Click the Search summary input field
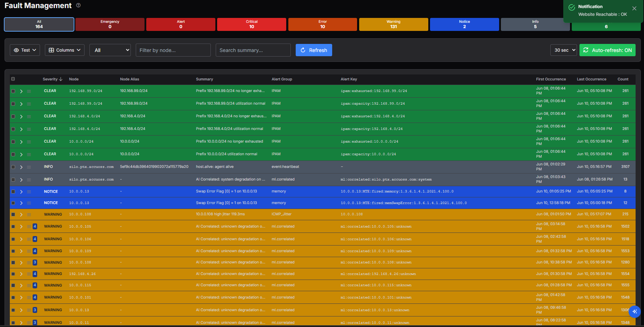The image size is (644, 327). click(253, 50)
